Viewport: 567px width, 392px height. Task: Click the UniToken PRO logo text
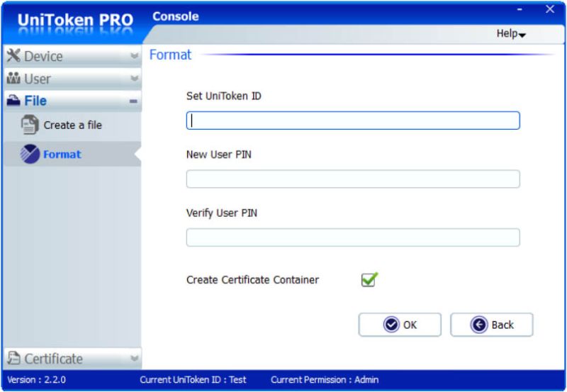tap(75, 21)
